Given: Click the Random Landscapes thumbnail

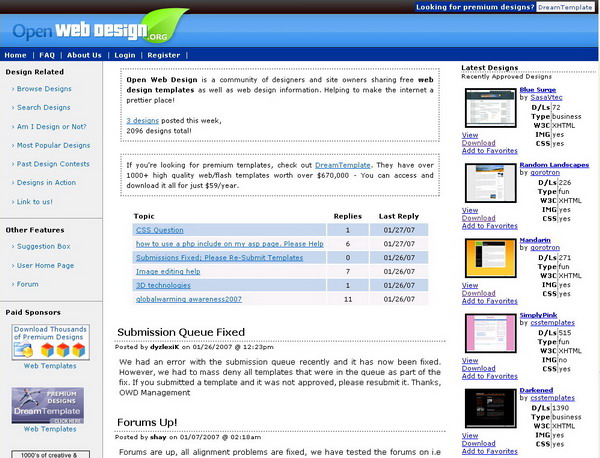Looking at the screenshot, I should [491, 183].
